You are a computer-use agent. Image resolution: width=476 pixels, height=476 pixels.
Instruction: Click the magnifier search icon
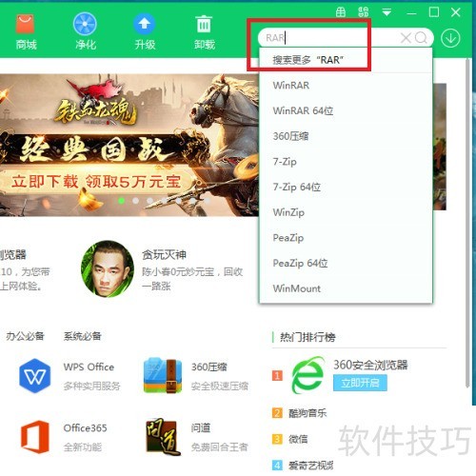pyautogui.click(x=421, y=38)
